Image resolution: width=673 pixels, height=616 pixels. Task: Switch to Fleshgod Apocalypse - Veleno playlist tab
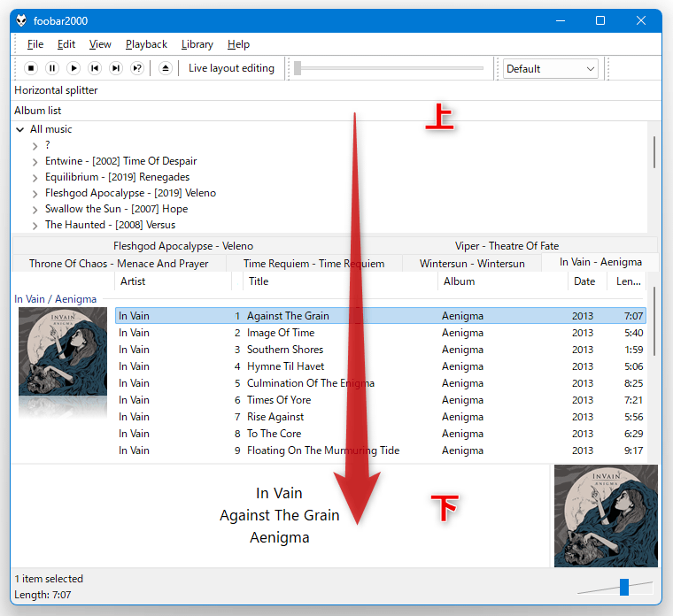(x=183, y=246)
